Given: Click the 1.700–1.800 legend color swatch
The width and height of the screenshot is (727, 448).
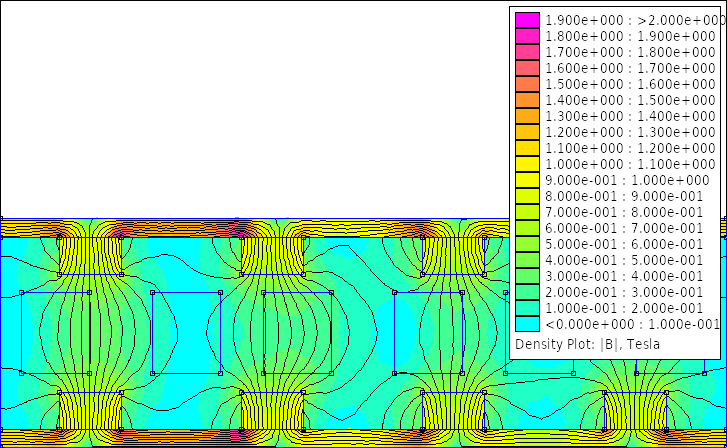Looking at the screenshot, I should (527, 52).
